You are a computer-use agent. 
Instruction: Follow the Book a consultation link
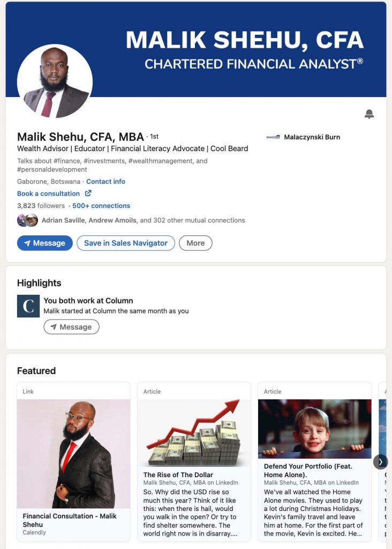click(x=48, y=194)
